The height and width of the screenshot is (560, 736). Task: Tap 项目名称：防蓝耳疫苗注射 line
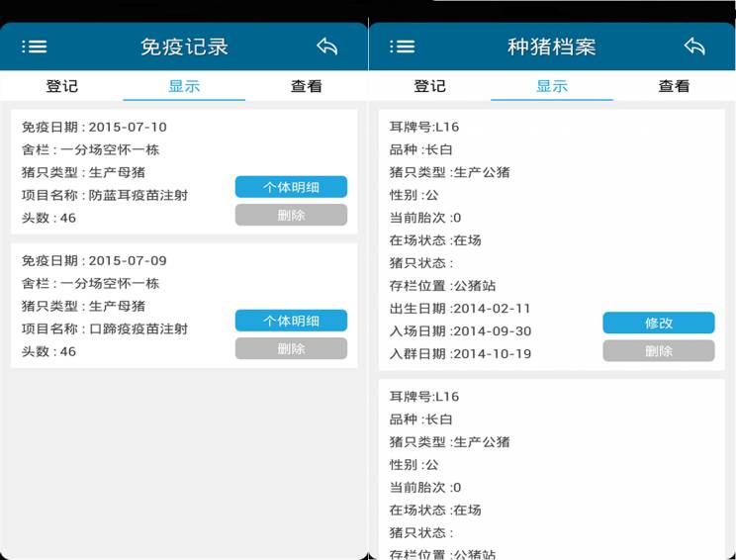[x=105, y=195]
